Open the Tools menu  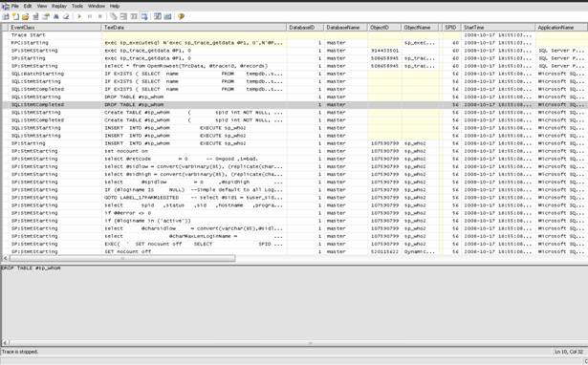(x=77, y=6)
